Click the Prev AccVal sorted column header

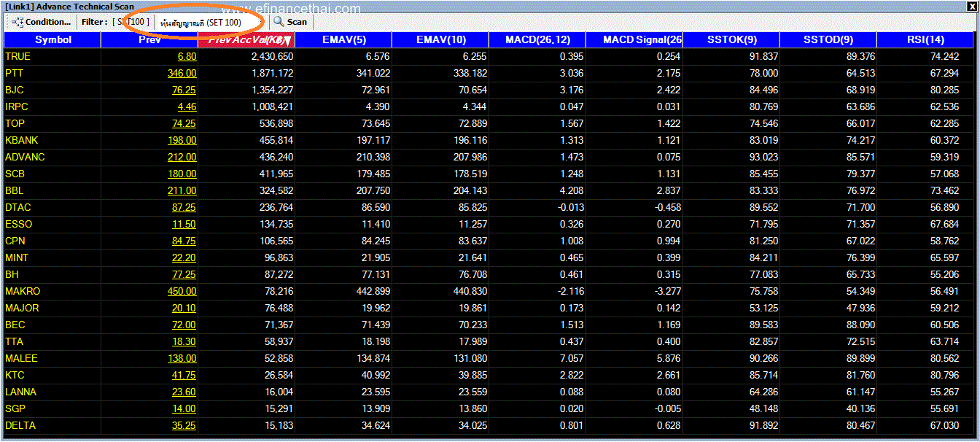click(x=246, y=40)
